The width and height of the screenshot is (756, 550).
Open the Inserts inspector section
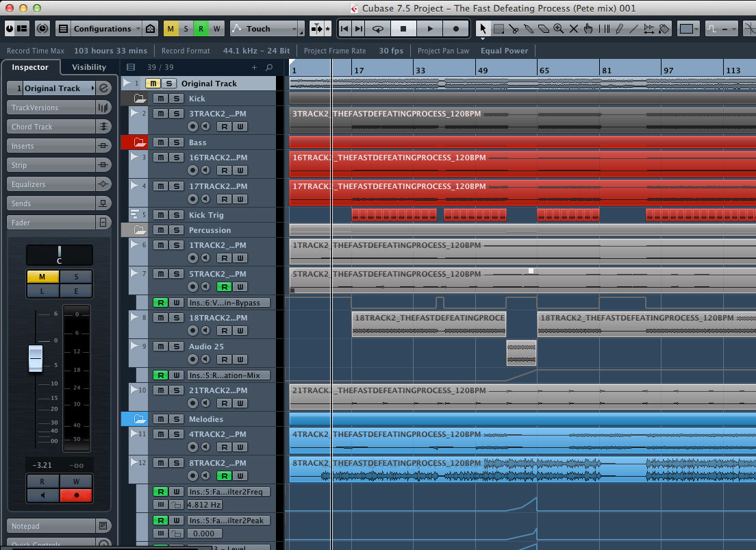point(51,146)
